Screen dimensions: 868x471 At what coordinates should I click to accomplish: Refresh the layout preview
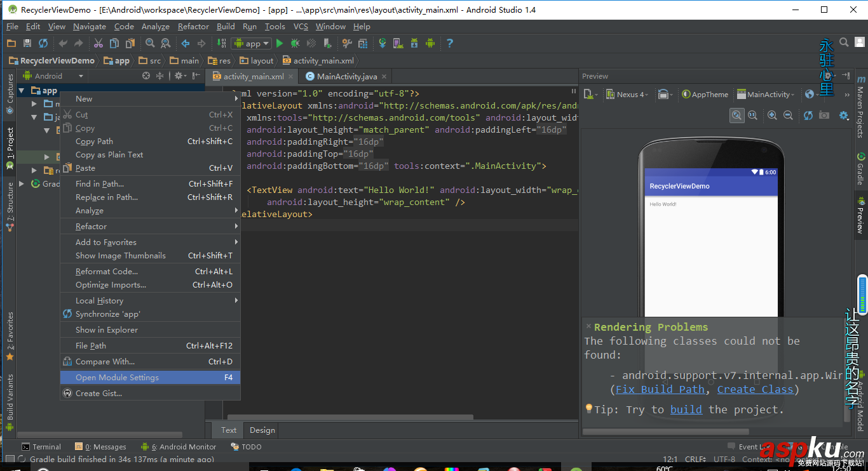808,116
